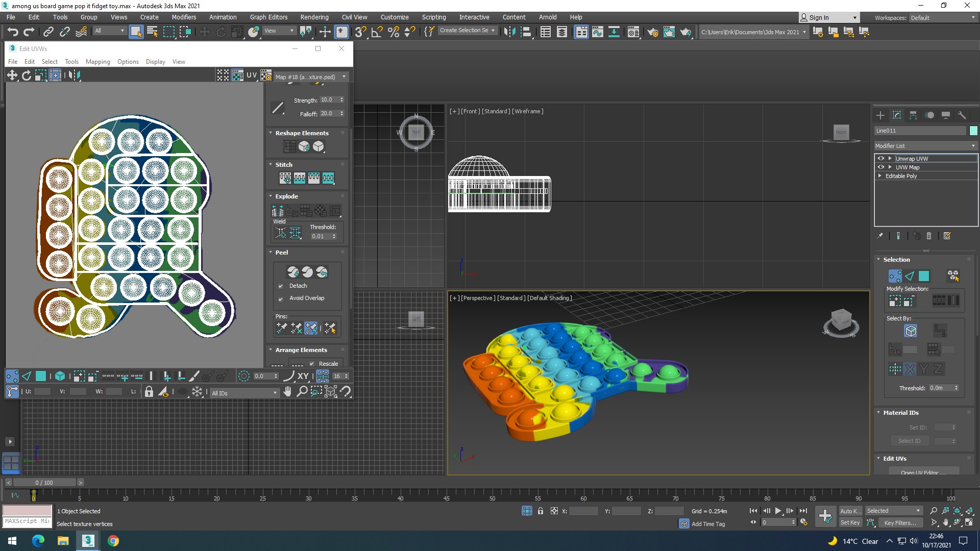Screen dimensions: 980x551
Task: Click the Play Animation button
Action: point(778,511)
